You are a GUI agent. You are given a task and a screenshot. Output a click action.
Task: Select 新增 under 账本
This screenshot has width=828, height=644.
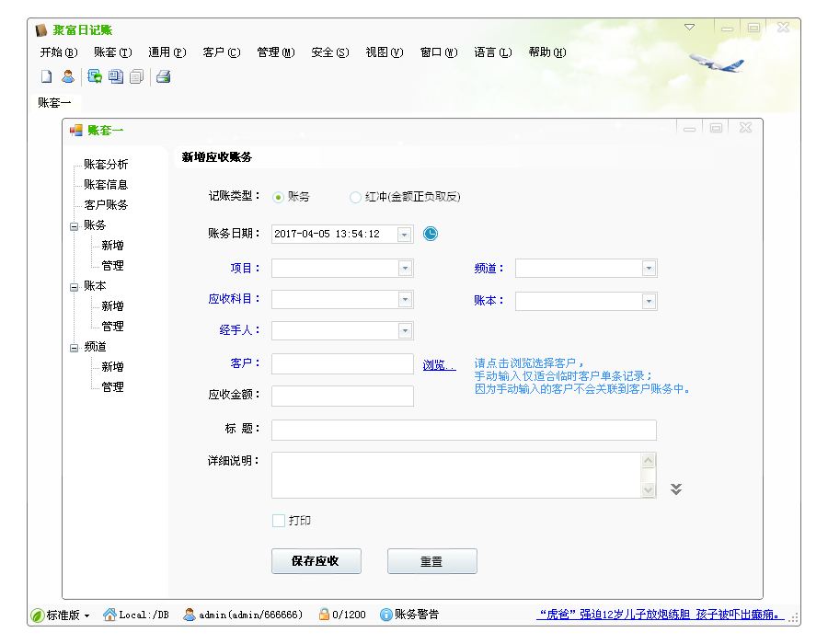coord(112,306)
